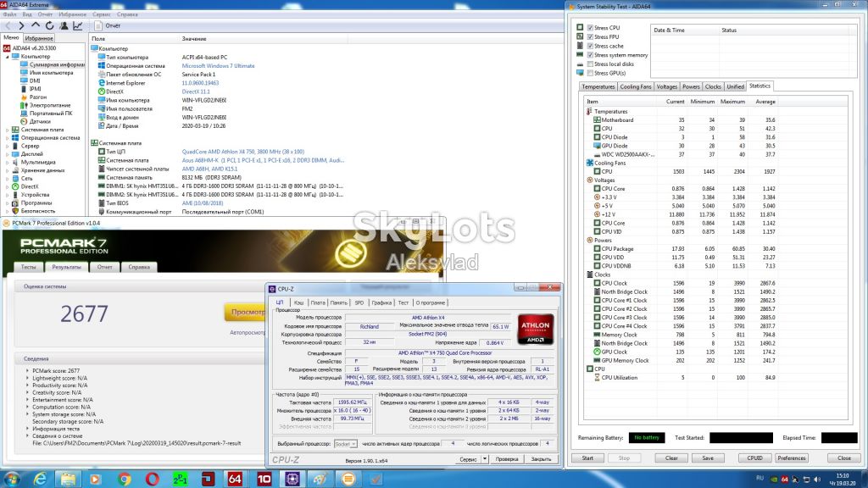
Task: Open the Файл menu in AIDA64
Action: click(x=9, y=14)
